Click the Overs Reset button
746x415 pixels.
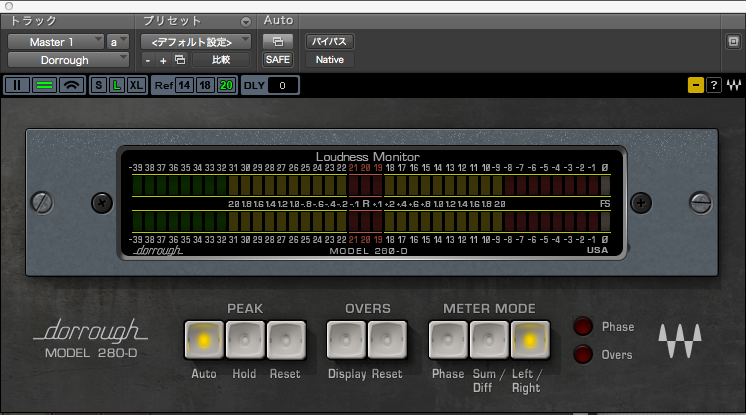387,340
